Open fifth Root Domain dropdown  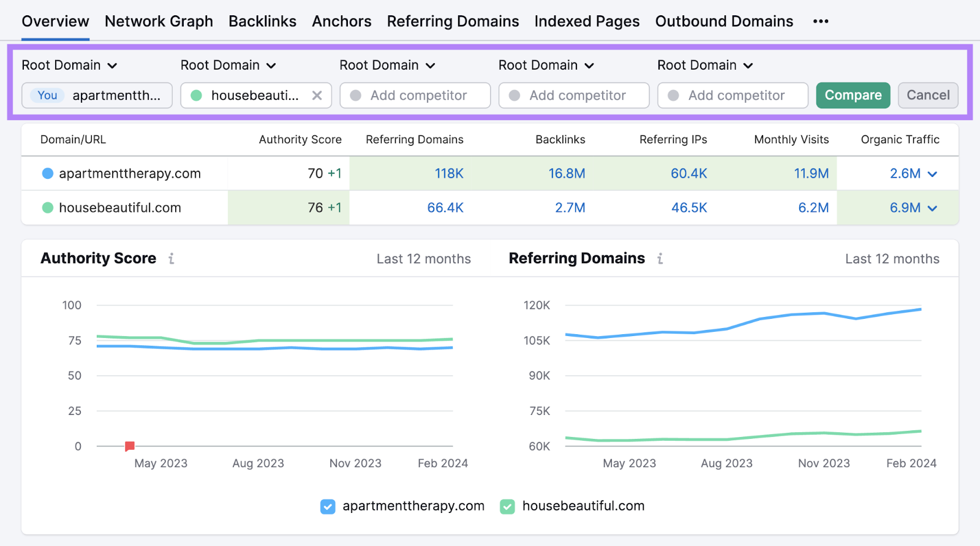coord(705,65)
